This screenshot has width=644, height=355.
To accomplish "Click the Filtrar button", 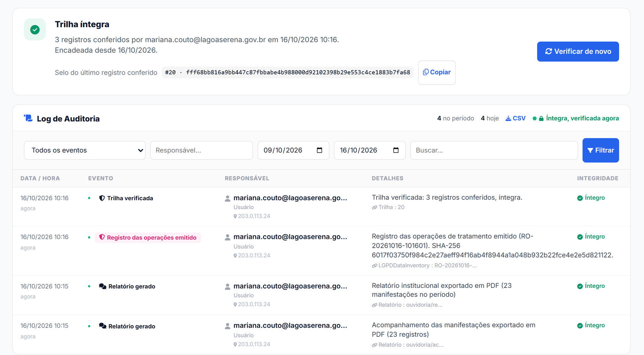I will tap(600, 150).
